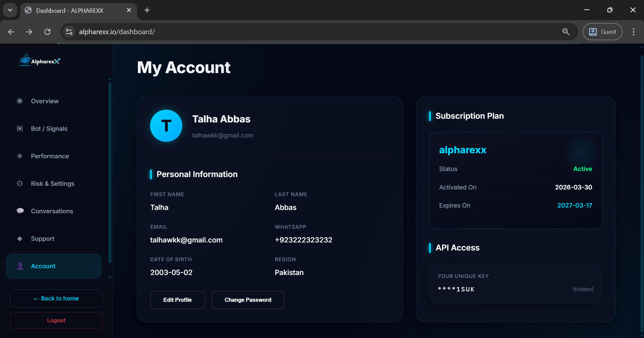Click the Region value Pakistan
This screenshot has height=338, width=644.
[289, 272]
